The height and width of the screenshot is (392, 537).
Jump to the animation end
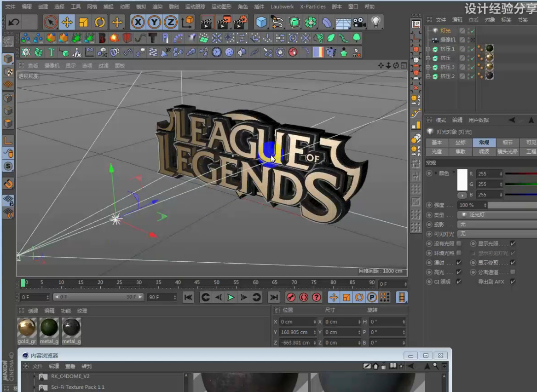coord(274,297)
